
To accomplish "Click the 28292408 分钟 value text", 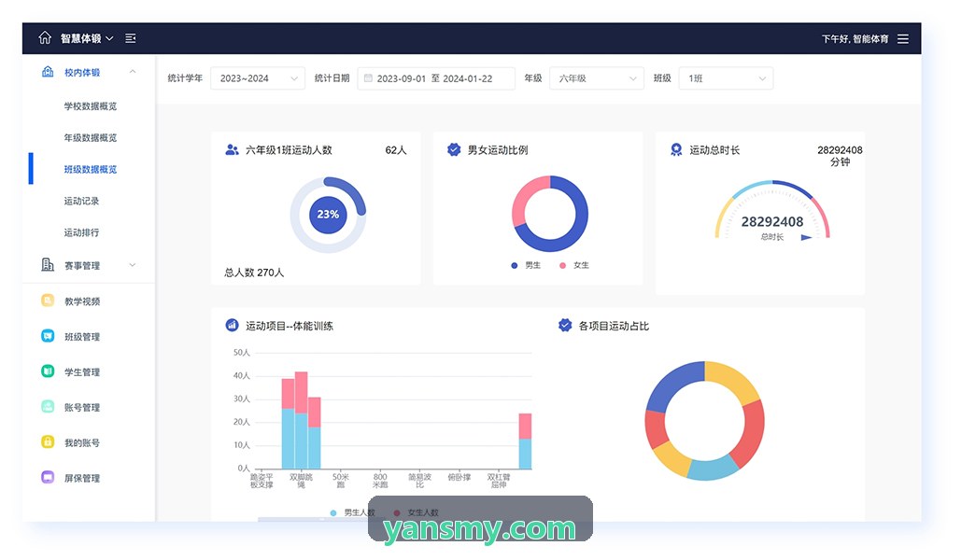I will [x=840, y=156].
